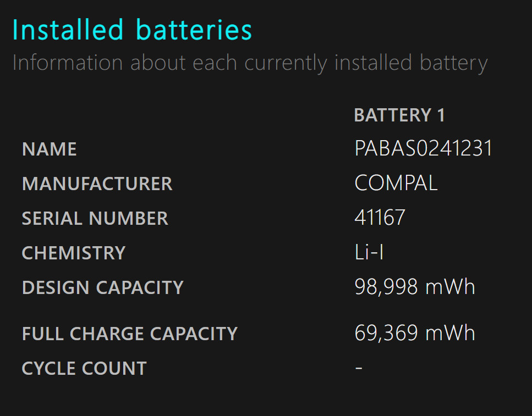This screenshot has width=532, height=416.
Task: Select serial number value 41167
Action: (x=380, y=217)
